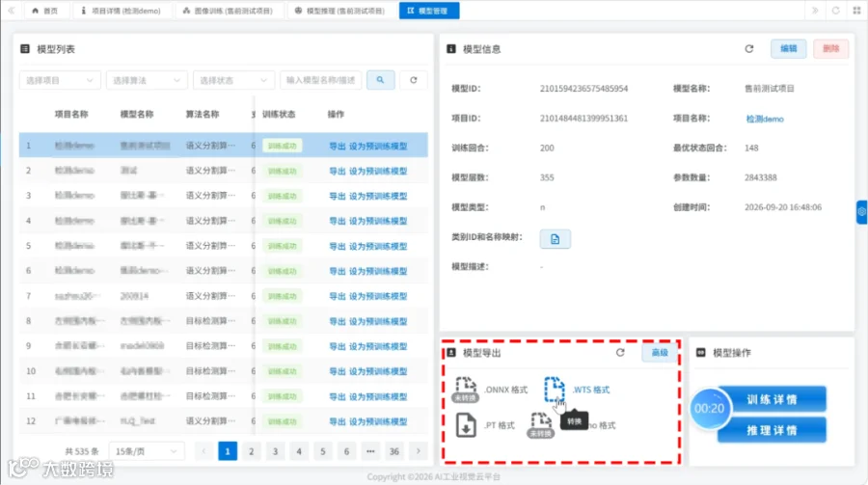Go to page 6
Screen dimensions: 868x485
[346, 451]
